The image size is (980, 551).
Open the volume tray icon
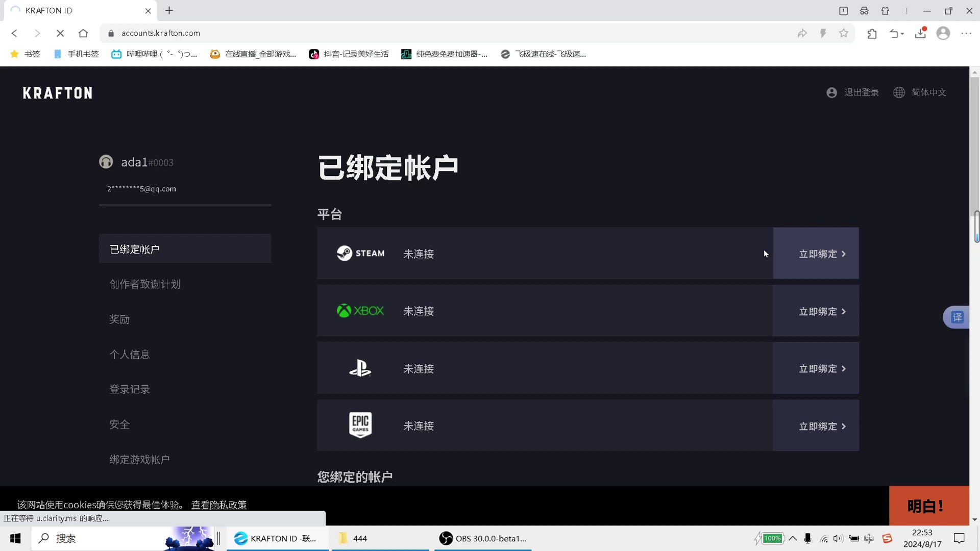(838, 538)
